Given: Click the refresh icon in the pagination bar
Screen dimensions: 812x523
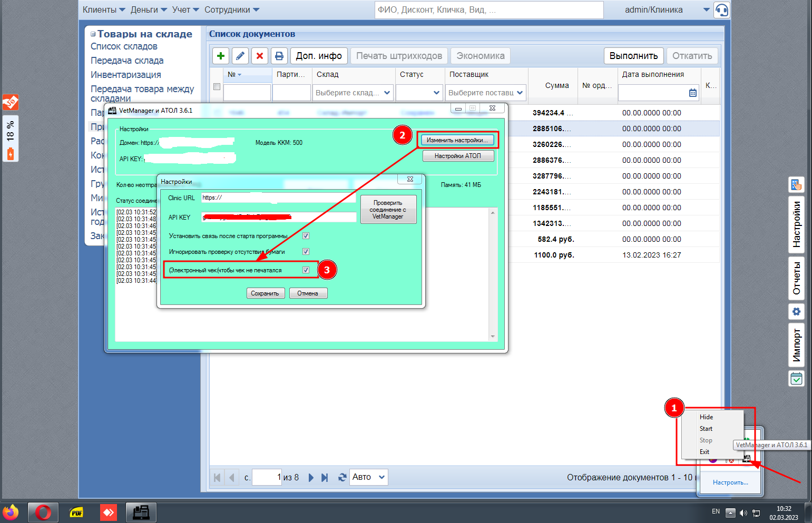Looking at the screenshot, I should [342, 477].
